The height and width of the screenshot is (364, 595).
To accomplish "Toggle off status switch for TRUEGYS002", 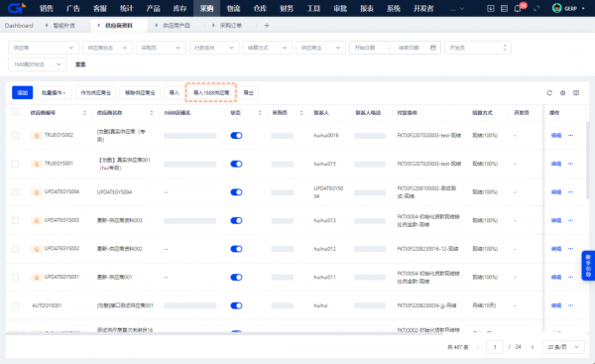I will pyautogui.click(x=236, y=136).
